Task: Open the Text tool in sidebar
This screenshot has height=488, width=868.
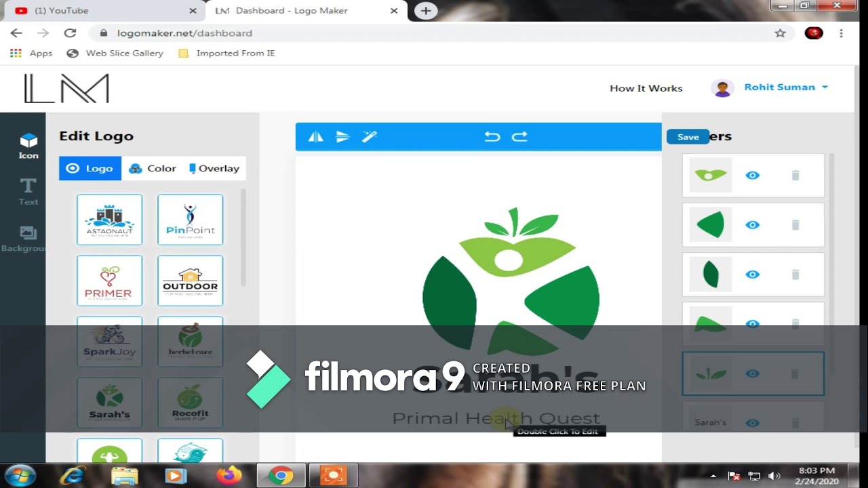Action: coord(28,192)
